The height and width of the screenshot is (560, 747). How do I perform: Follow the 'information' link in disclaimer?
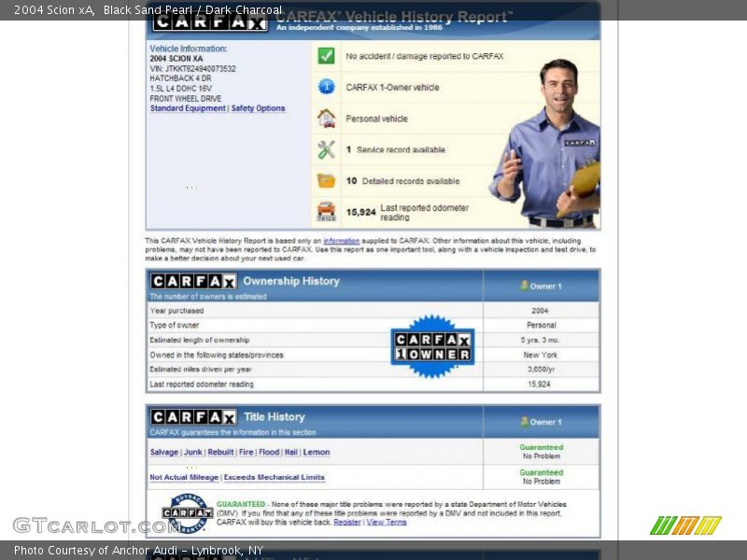click(x=341, y=241)
